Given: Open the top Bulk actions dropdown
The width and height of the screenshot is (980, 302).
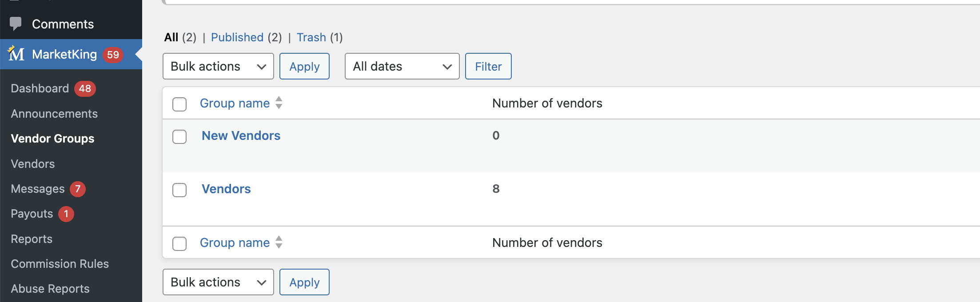Looking at the screenshot, I should (x=218, y=66).
